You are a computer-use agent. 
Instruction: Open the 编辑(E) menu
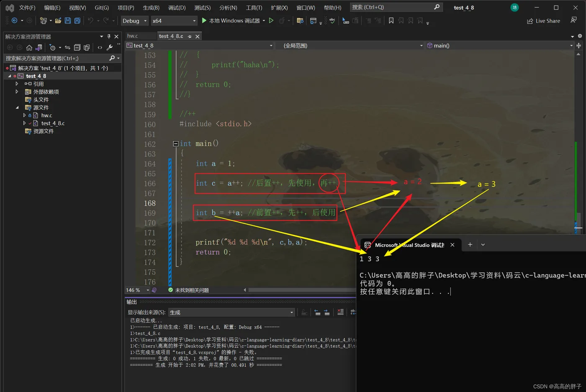[x=52, y=8]
